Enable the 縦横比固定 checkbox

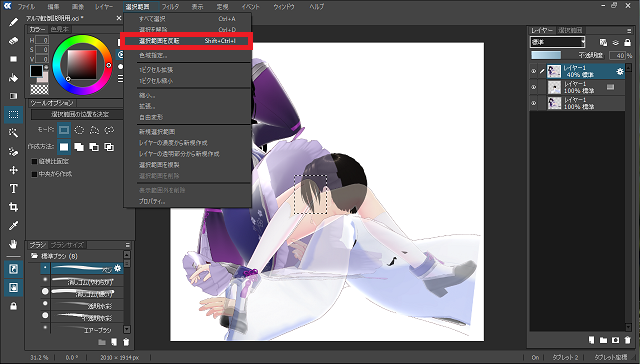point(34,162)
